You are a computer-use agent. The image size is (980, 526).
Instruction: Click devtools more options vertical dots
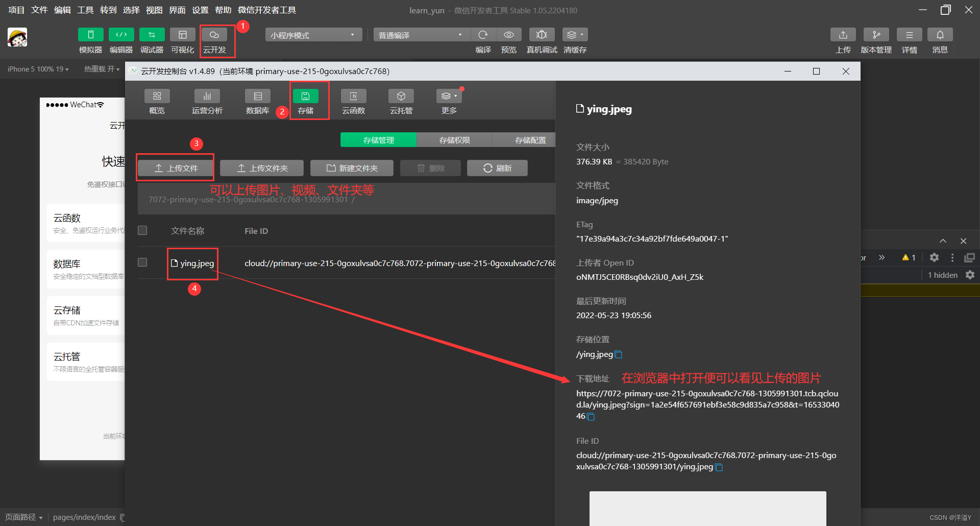pos(952,257)
